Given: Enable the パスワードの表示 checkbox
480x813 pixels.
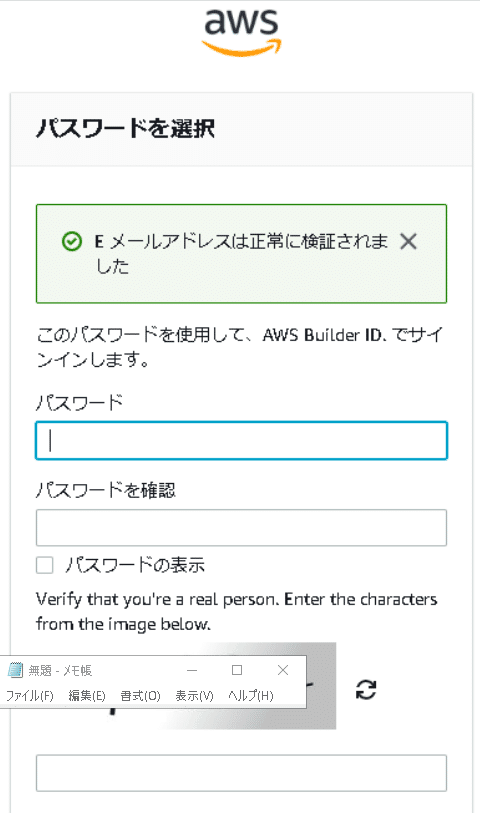Looking at the screenshot, I should pyautogui.click(x=45, y=565).
